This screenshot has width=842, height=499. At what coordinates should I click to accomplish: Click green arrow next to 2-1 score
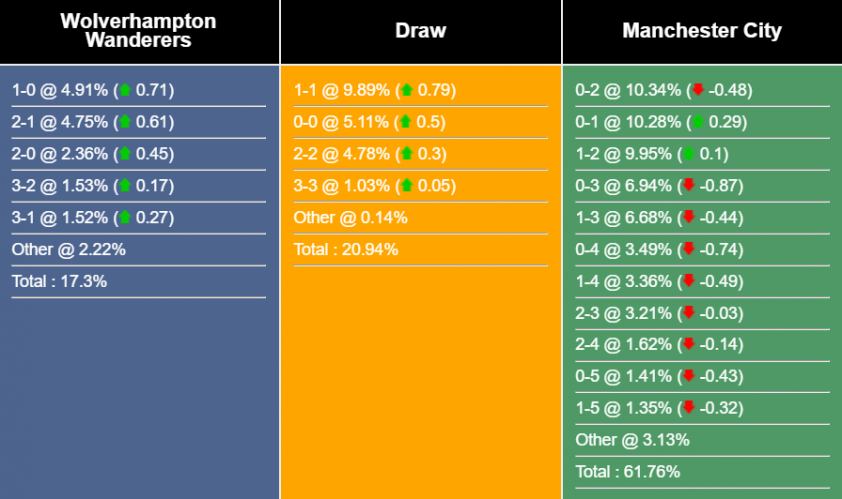[125, 122]
